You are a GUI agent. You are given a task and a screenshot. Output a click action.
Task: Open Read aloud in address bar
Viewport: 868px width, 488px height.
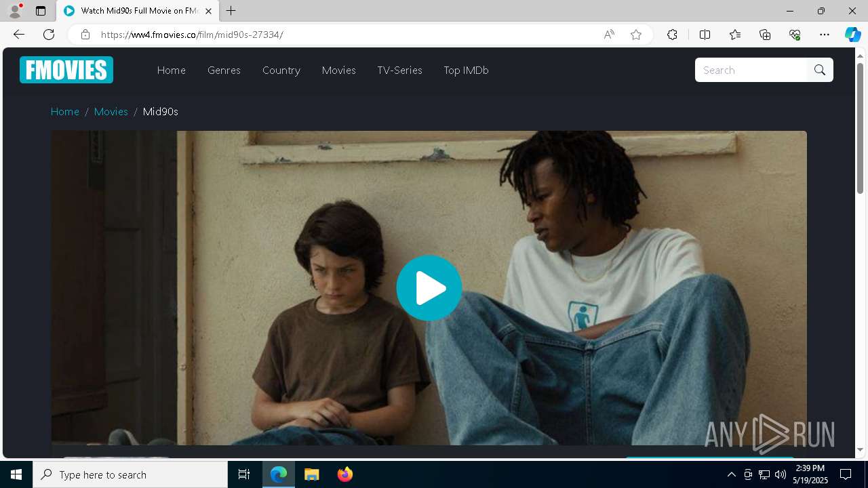tap(609, 35)
